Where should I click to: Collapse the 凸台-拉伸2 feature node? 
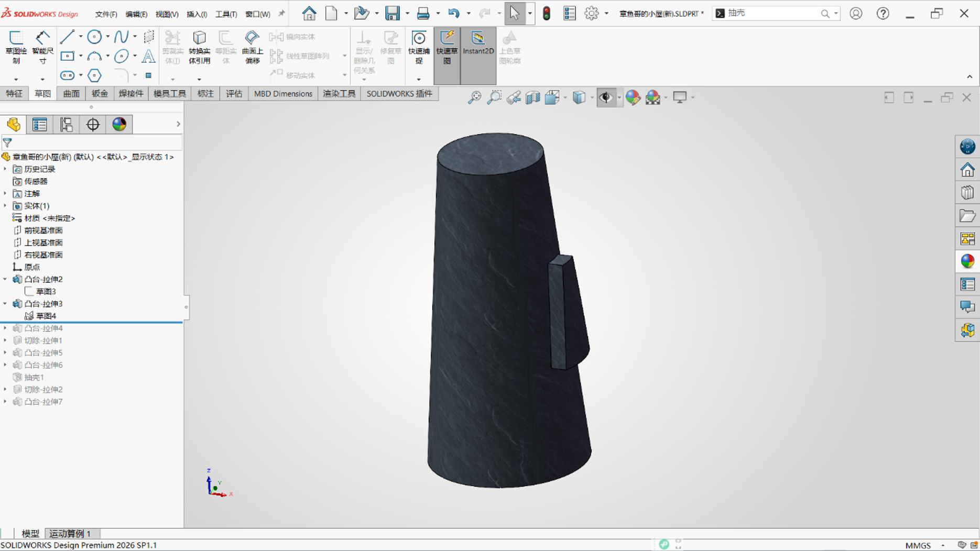point(5,279)
